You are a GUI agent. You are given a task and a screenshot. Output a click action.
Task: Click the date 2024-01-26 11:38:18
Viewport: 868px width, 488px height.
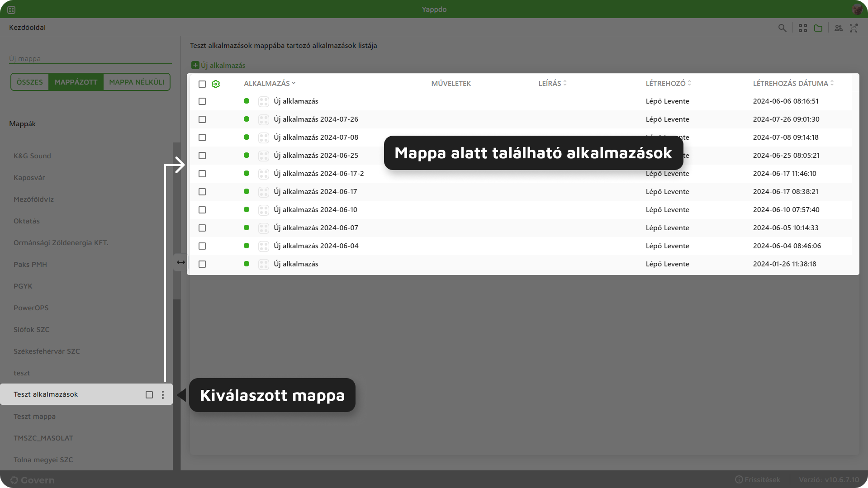[x=784, y=264]
